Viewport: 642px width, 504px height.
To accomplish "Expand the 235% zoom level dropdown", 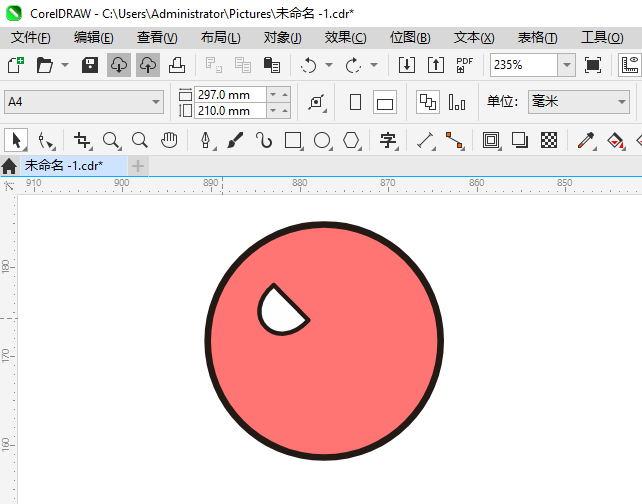I will tap(567, 65).
